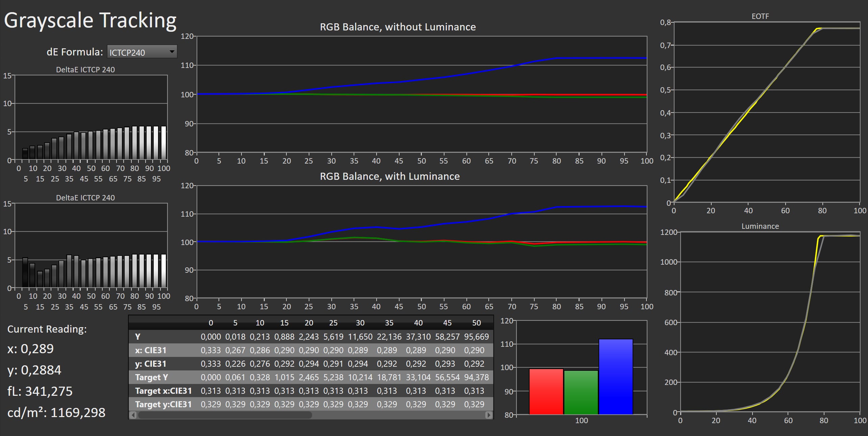Screen dimensions: 868x436
Task: Click the 100 bar in top DeltaE chart
Action: point(163,143)
